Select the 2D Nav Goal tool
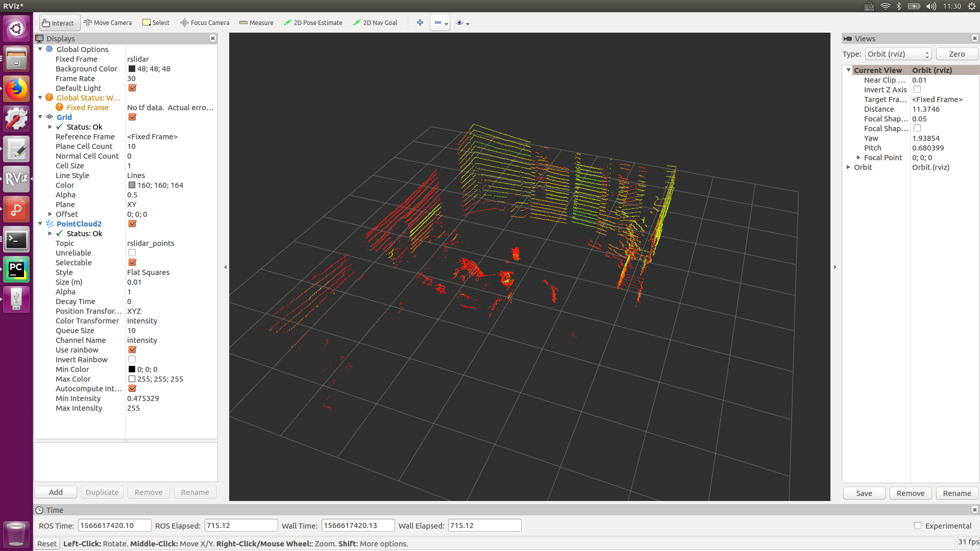This screenshot has height=551, width=980. click(375, 22)
